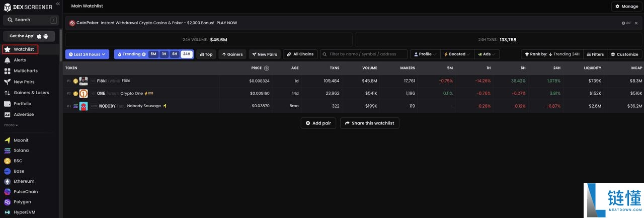644x218 pixels.
Task: Open New Pairs sprout icon in sidebar
Action: click(x=8, y=82)
